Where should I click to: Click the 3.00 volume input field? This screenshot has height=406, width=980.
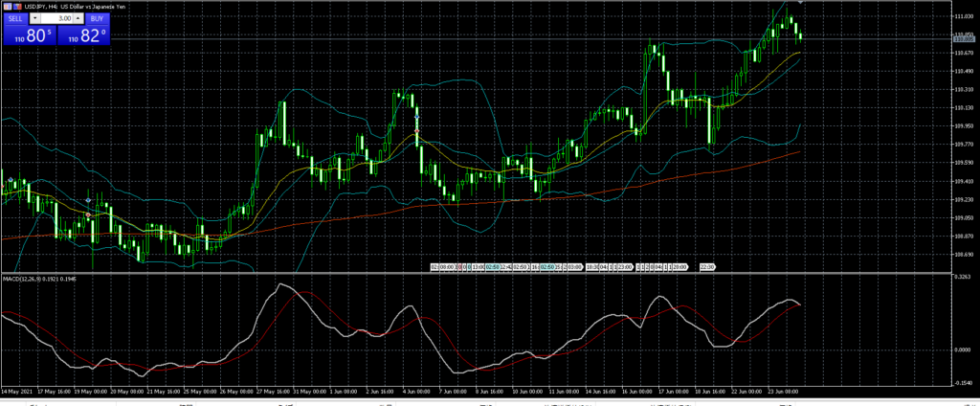click(56, 18)
